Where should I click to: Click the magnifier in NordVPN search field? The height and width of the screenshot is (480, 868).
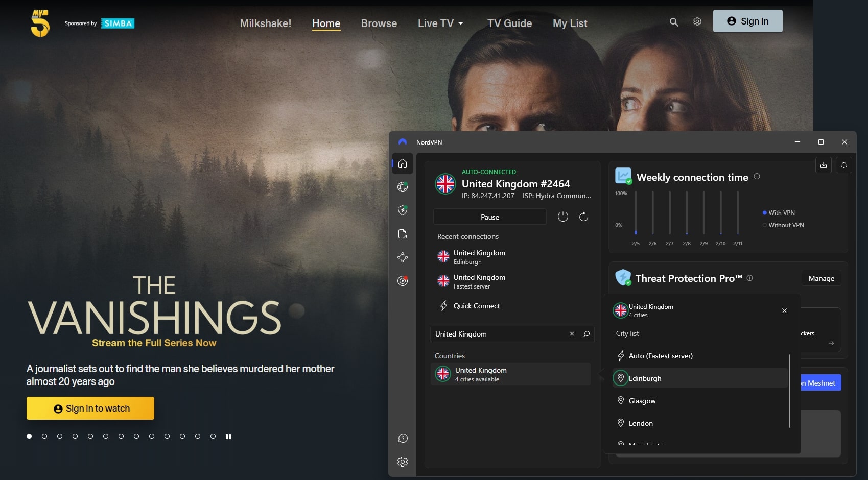point(587,334)
